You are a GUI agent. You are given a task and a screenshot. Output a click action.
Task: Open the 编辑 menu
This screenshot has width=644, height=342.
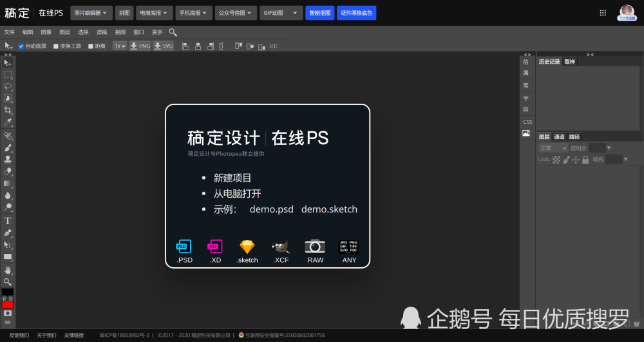tap(28, 32)
